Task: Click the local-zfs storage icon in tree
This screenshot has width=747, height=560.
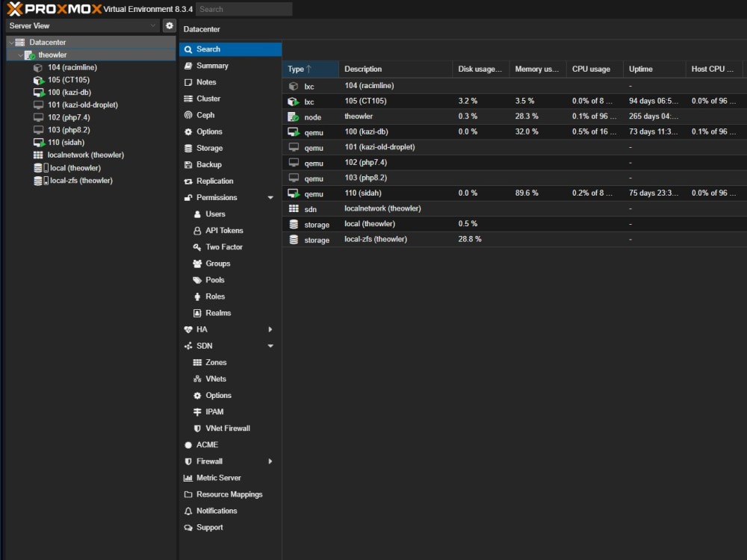Action: (x=41, y=181)
